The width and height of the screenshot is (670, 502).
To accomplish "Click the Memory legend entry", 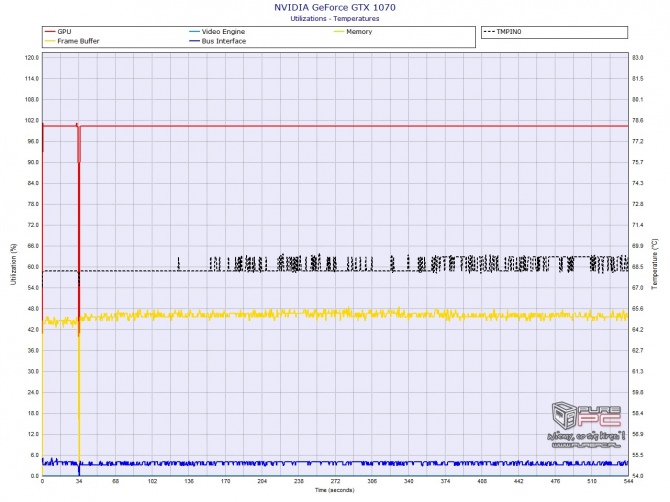I will pos(353,32).
